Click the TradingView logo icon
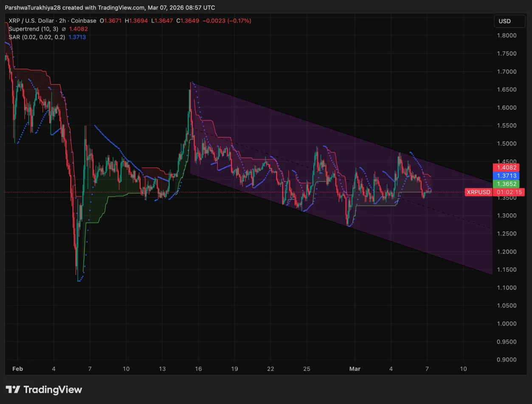Screen dimensions: 532x404 pos(13,390)
